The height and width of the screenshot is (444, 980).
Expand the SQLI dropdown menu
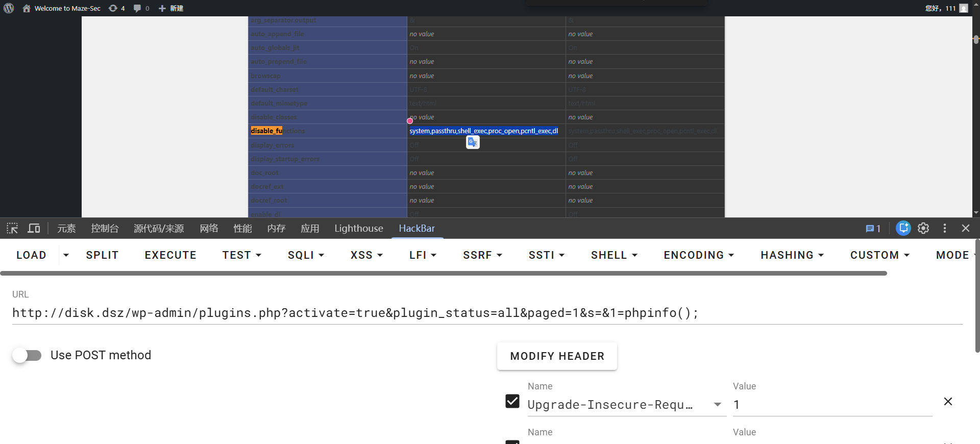coord(306,255)
